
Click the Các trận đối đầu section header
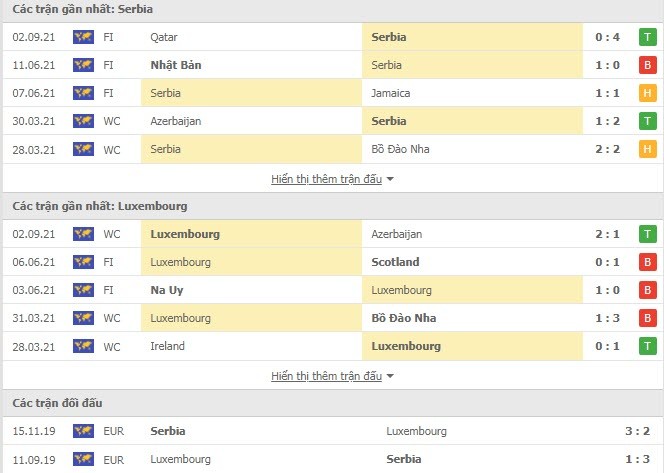point(57,403)
